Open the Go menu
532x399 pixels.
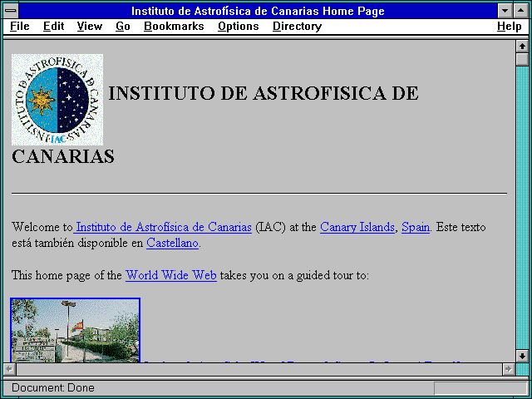pos(123,27)
